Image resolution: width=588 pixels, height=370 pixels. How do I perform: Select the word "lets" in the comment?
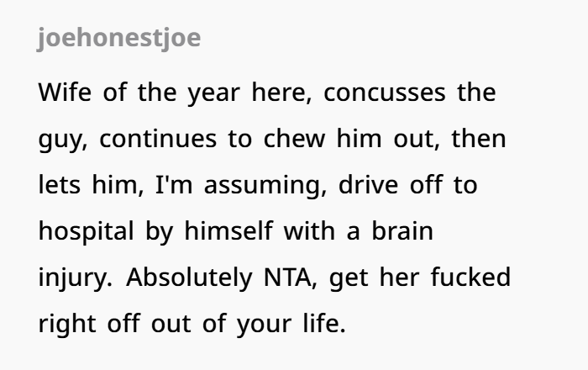pyautogui.click(x=60, y=185)
